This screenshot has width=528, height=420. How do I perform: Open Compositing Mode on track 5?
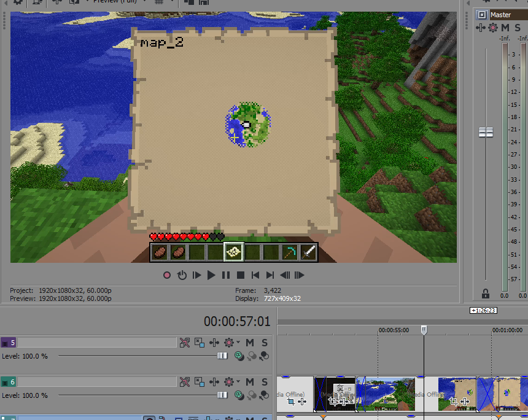click(x=239, y=356)
